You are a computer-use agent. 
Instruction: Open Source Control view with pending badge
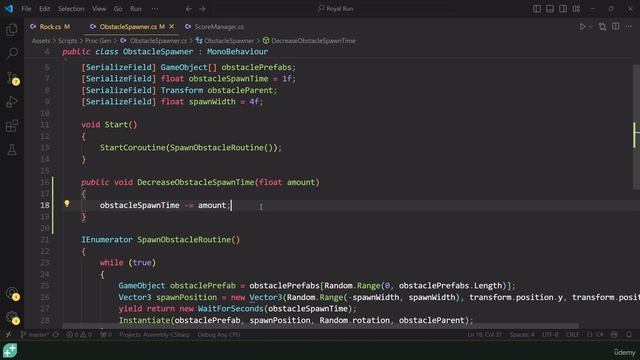click(12, 78)
